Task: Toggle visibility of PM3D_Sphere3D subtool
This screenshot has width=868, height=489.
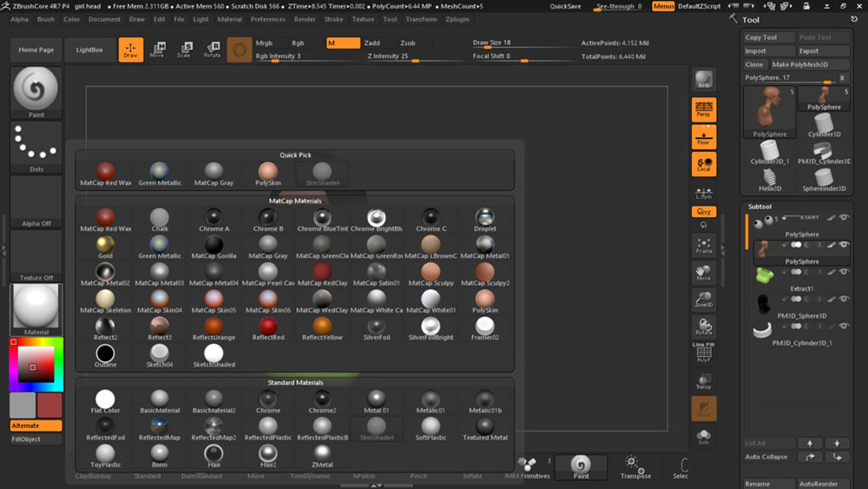Action: click(x=844, y=299)
